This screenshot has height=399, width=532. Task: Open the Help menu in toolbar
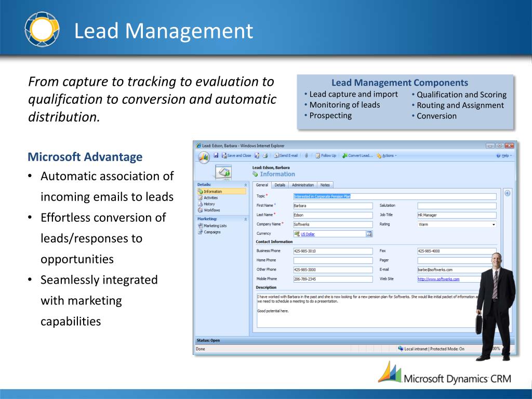[504, 155]
